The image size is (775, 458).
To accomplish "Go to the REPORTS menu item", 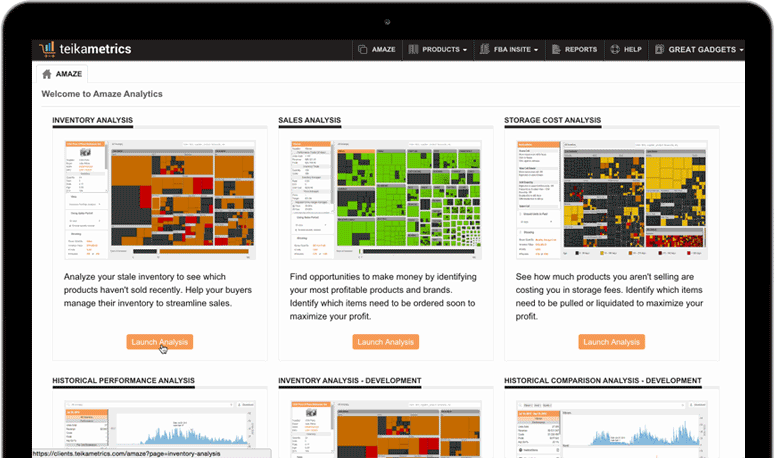I will click(575, 49).
